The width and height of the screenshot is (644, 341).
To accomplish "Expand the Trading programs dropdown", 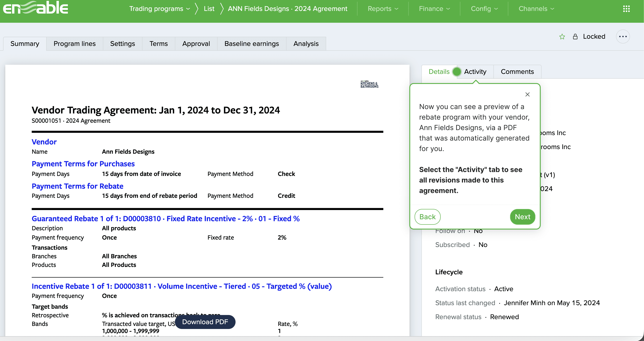I will [x=160, y=9].
